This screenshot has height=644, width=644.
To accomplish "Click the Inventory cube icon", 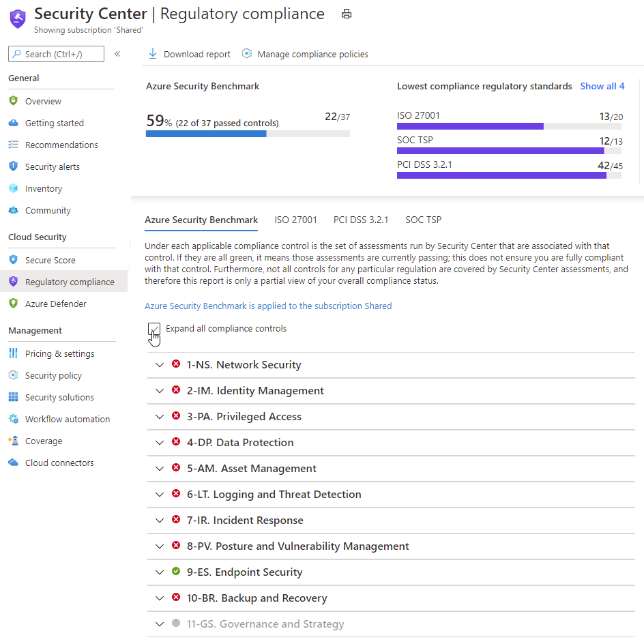I will [x=14, y=188].
